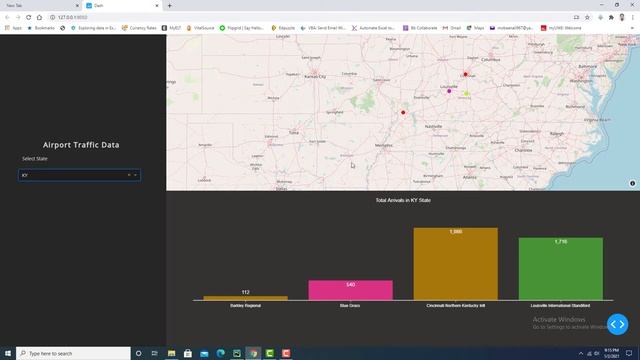
Task: Select the pink Blue Grass bar
Action: click(350, 290)
